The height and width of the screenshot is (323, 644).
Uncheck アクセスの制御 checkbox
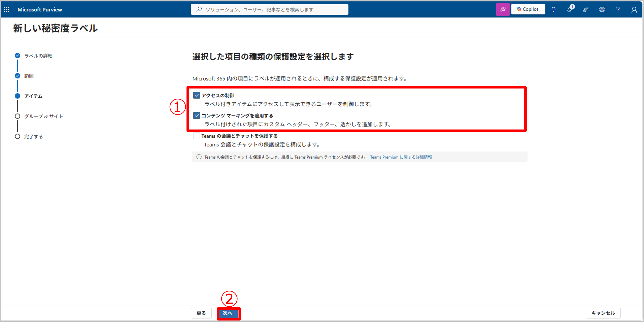pos(196,95)
